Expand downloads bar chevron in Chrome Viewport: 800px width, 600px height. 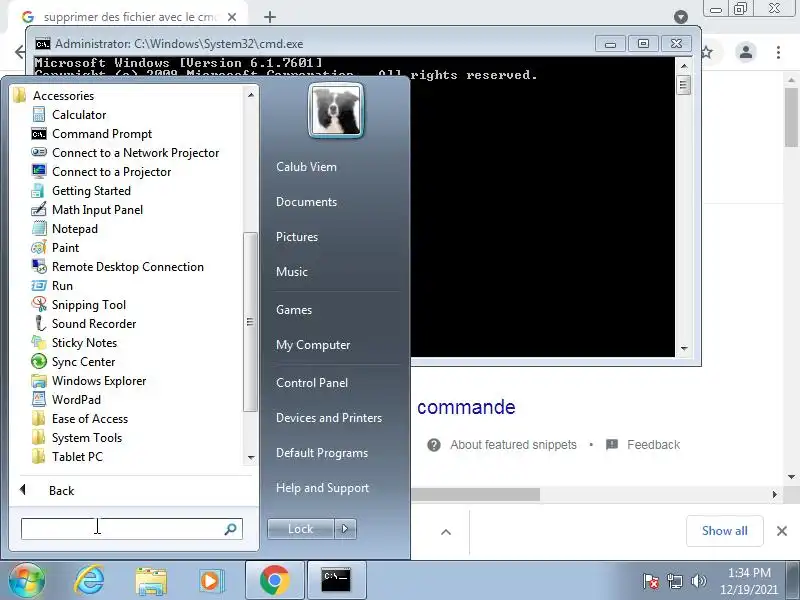[446, 532]
